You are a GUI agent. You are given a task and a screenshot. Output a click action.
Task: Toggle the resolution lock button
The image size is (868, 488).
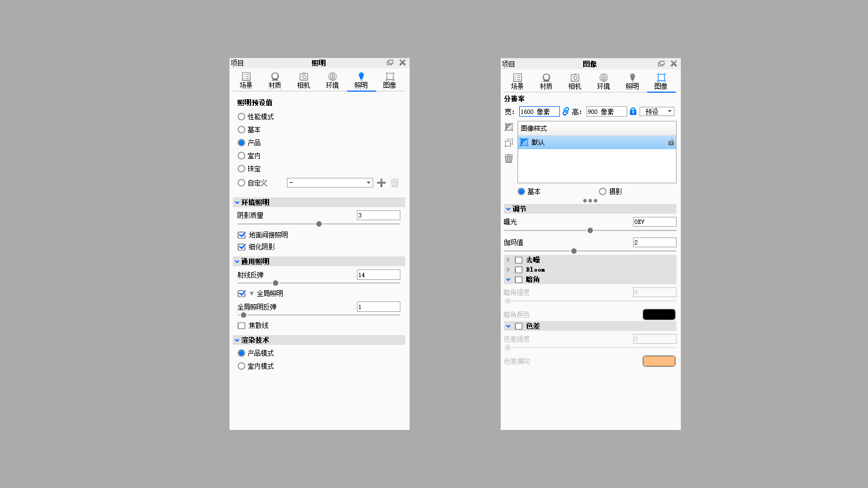[x=634, y=111]
